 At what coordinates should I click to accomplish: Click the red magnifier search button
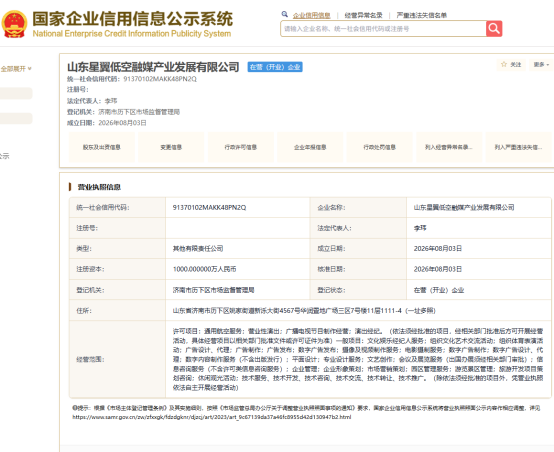pyautogui.click(x=494, y=29)
